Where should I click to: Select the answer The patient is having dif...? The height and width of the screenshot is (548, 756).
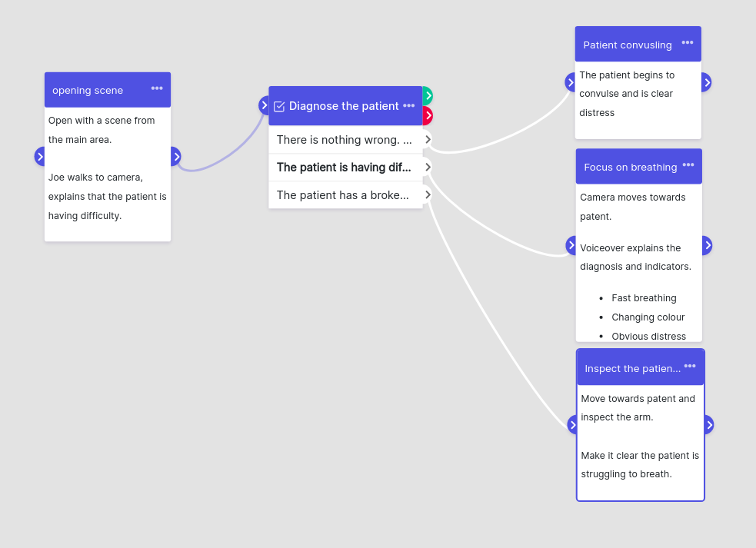click(345, 168)
